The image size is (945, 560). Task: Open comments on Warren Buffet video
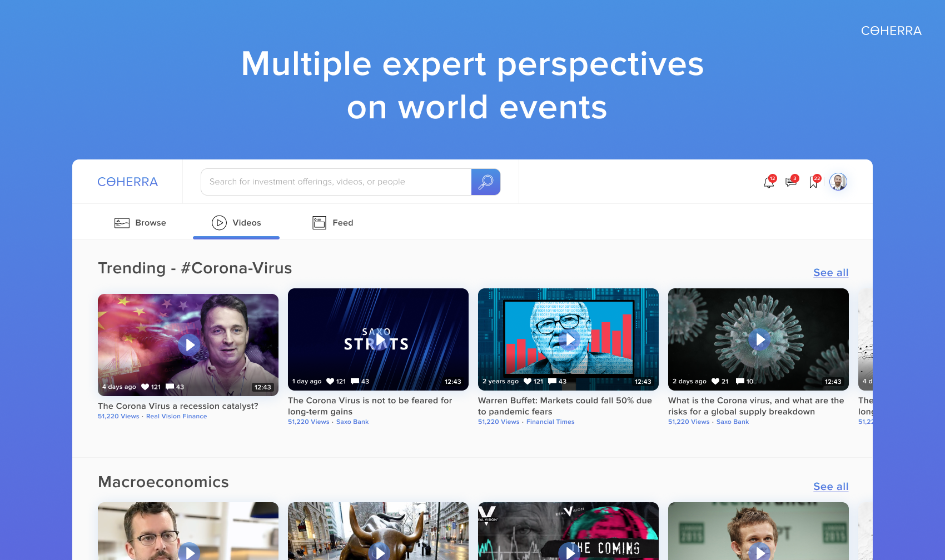[x=553, y=381]
